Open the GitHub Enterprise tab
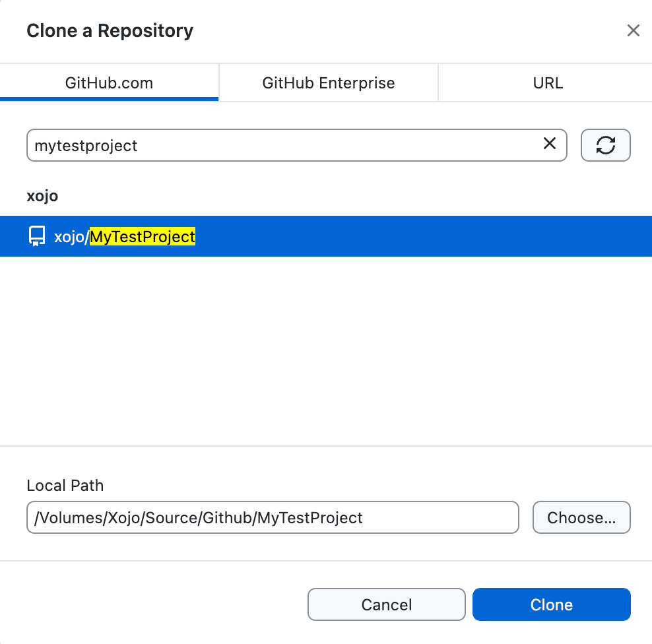Image resolution: width=652 pixels, height=644 pixels. tap(329, 82)
